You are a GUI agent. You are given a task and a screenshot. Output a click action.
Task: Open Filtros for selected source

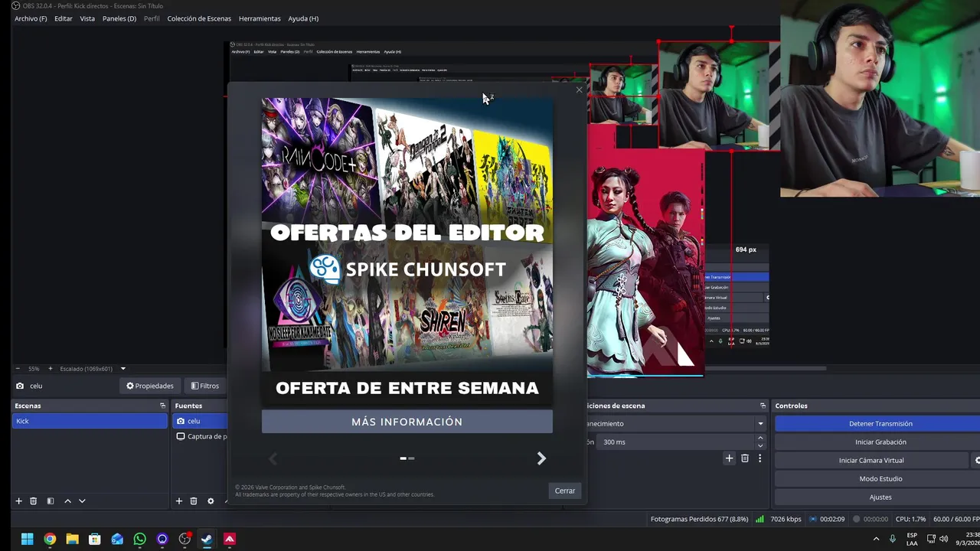pos(205,386)
